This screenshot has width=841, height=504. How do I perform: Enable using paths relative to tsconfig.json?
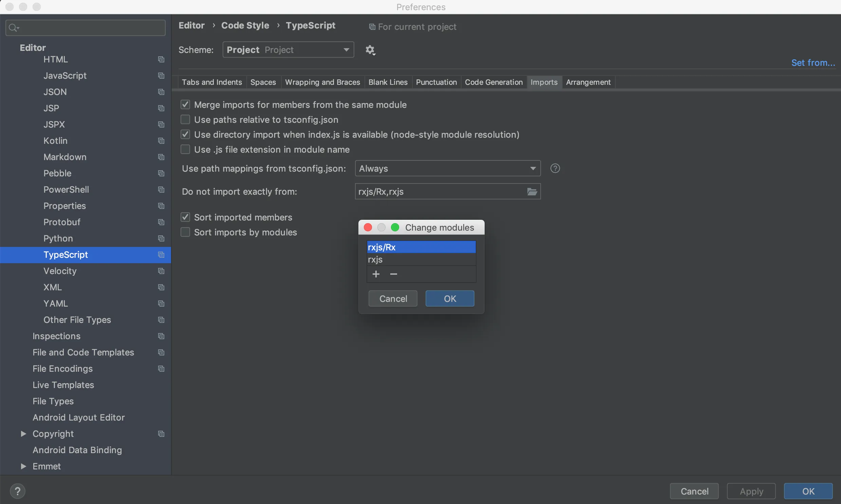pos(185,119)
